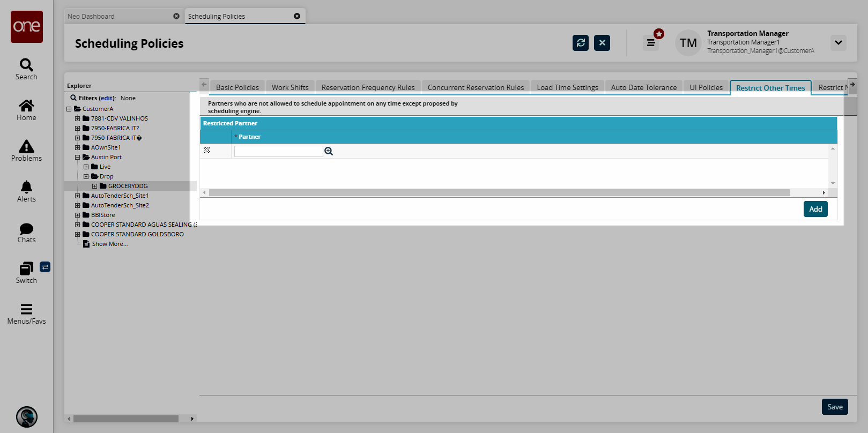868x433 pixels.
Task: Select the Restrict Other Times tab
Action: click(x=770, y=88)
